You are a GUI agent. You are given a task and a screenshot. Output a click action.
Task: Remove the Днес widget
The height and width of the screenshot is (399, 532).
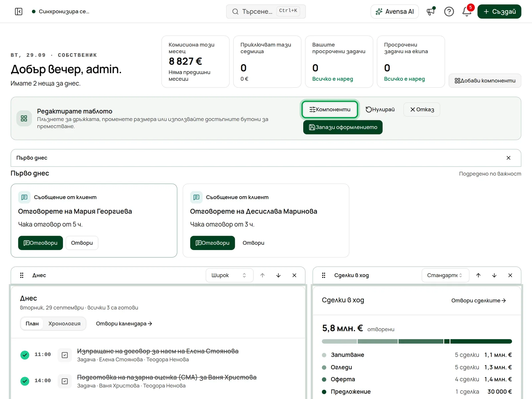pyautogui.click(x=294, y=275)
